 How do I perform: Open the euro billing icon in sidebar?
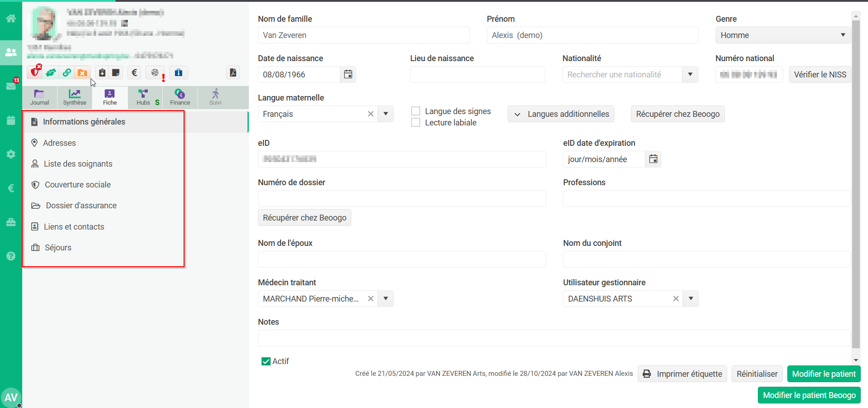(11, 188)
